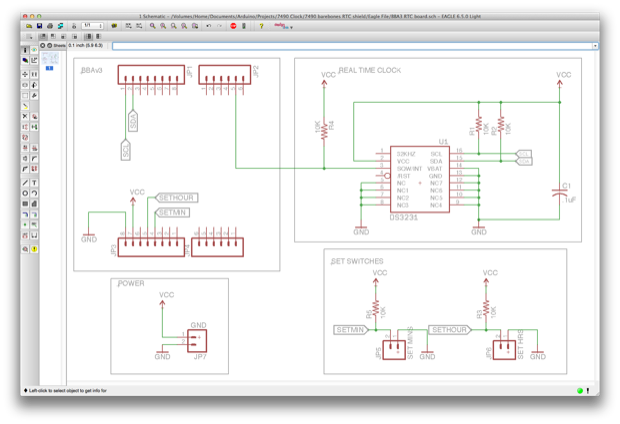Click the Use library icon
The height and width of the screenshot is (424, 620).
click(114, 26)
